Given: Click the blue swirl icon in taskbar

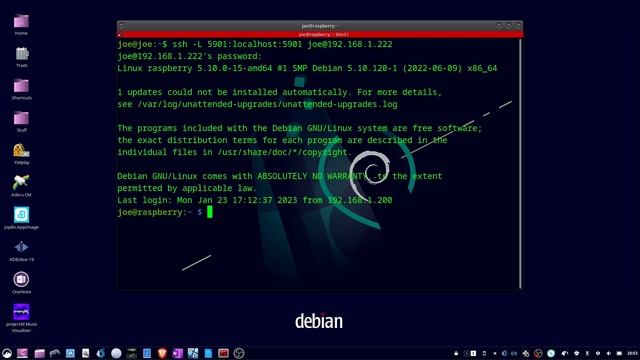Looking at the screenshot, I should tap(100, 353).
